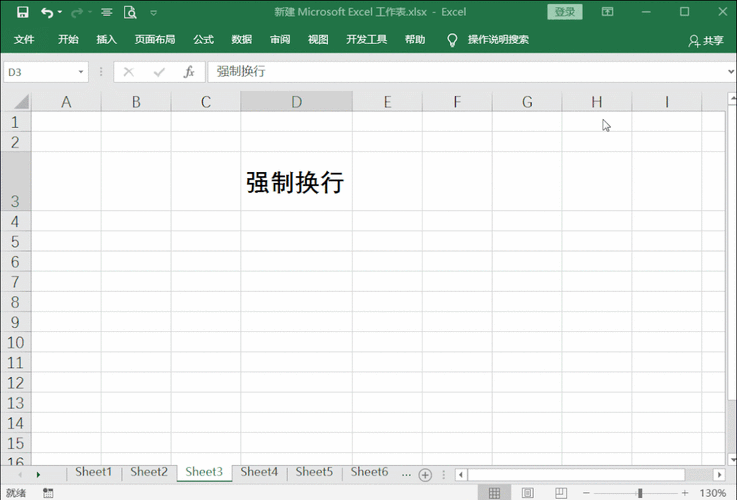
Task: Click the align-lines icon in quick access toolbar
Action: [107, 12]
